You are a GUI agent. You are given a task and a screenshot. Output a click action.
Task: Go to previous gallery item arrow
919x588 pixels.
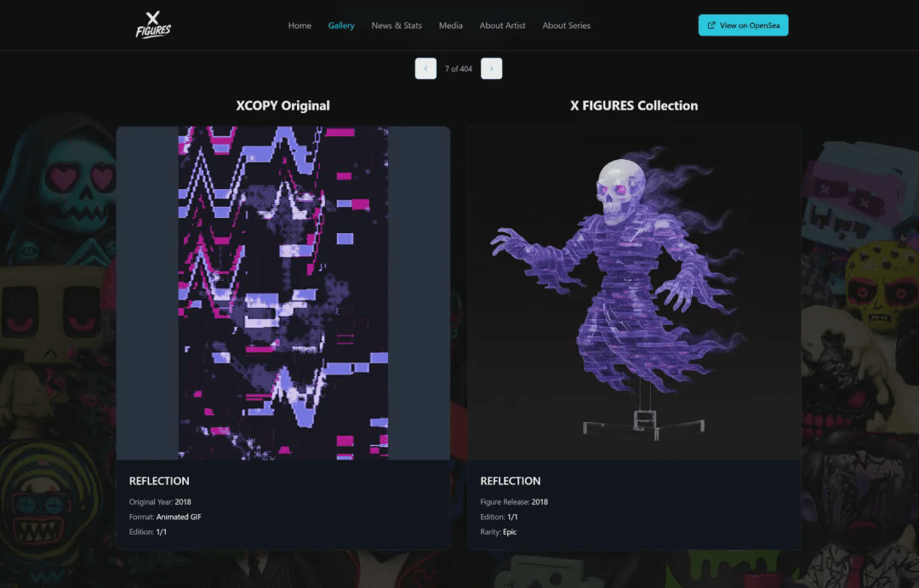pyautogui.click(x=425, y=69)
